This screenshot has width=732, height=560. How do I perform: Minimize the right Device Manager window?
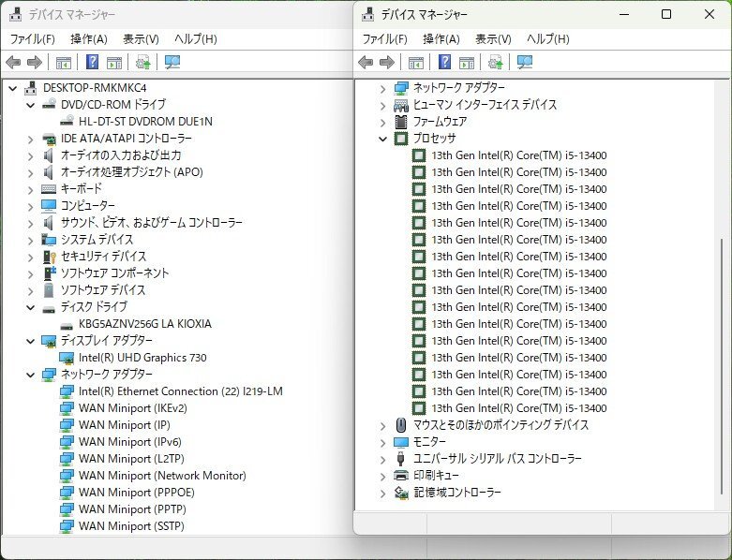624,14
